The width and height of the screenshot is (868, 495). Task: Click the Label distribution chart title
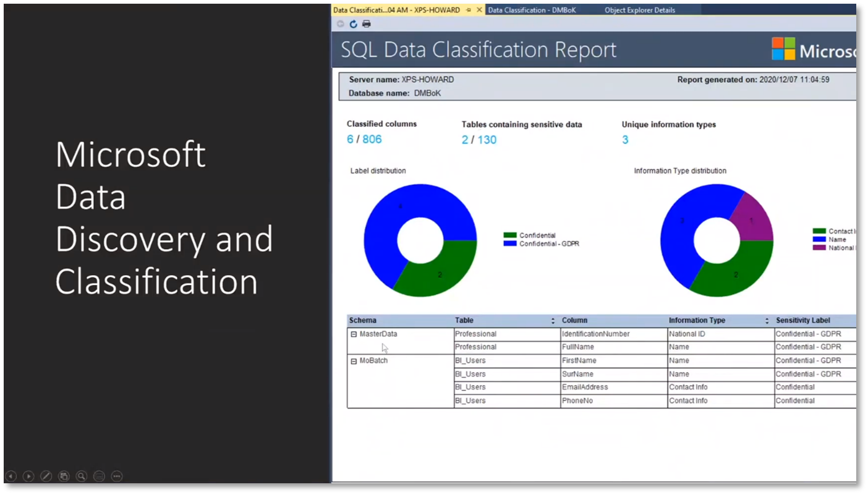coord(378,171)
